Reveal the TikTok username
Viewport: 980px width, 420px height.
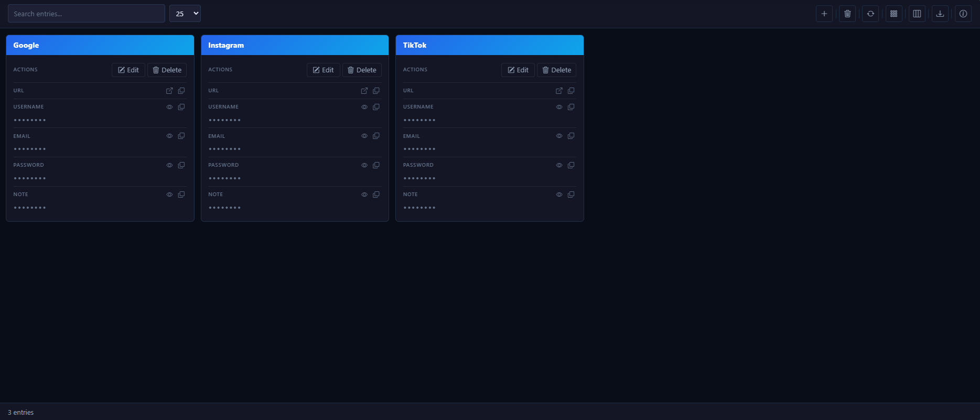click(559, 107)
